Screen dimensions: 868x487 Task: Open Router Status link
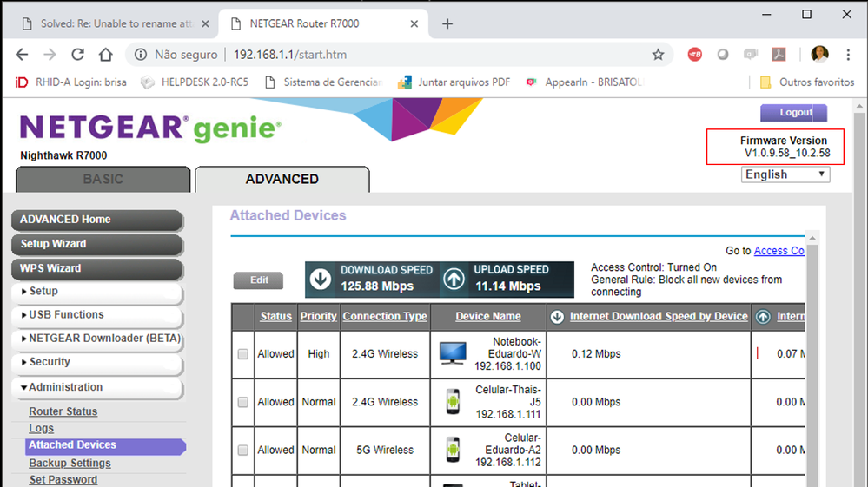pyautogui.click(x=63, y=411)
